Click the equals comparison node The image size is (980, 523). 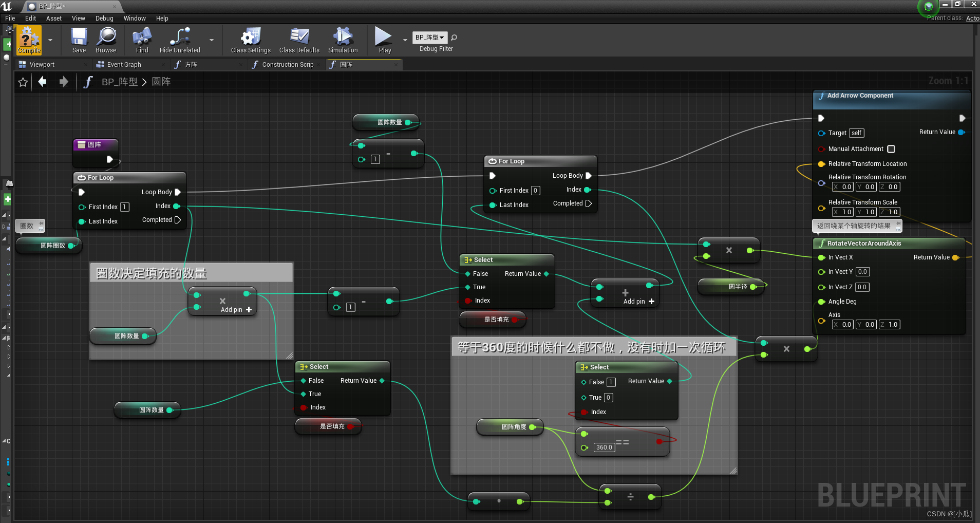[622, 442]
